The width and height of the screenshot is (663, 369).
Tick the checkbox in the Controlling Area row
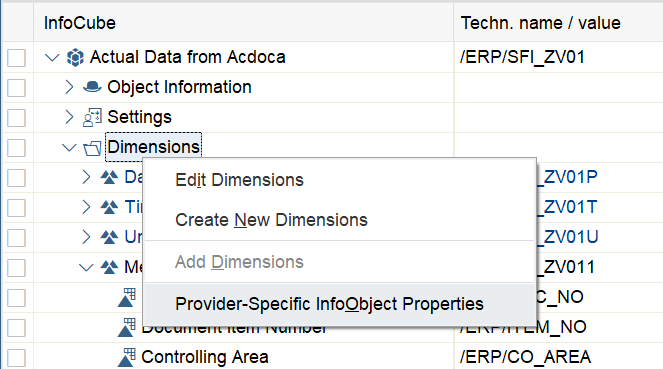(16, 358)
